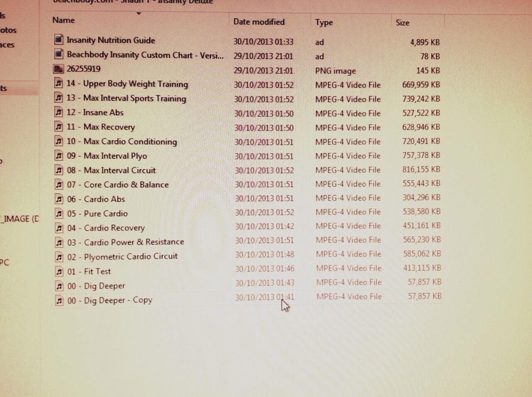The height and width of the screenshot is (397, 532).
Task: Sort files by Date modified column header
Action: click(x=259, y=22)
